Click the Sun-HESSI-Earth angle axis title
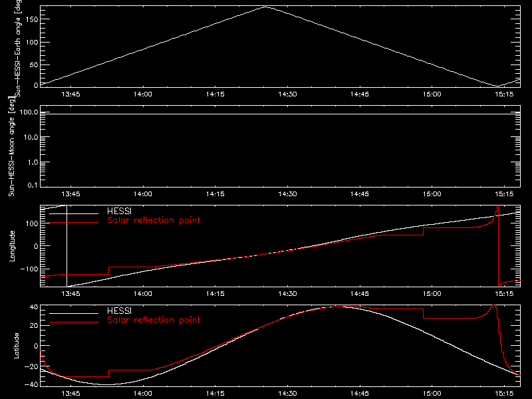This screenshot has width=532, height=399. 19,48
